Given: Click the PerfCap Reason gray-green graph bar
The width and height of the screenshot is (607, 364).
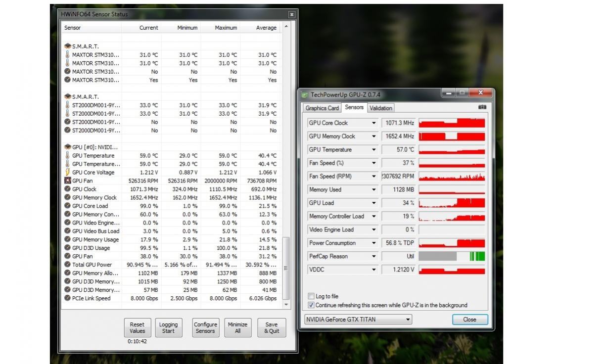Looking at the screenshot, I should coord(452,257).
